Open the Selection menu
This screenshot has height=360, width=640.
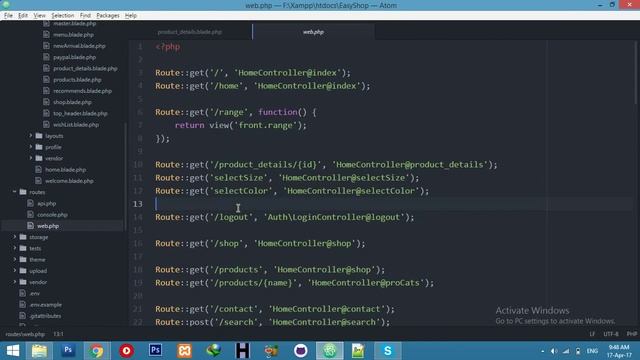(62, 16)
